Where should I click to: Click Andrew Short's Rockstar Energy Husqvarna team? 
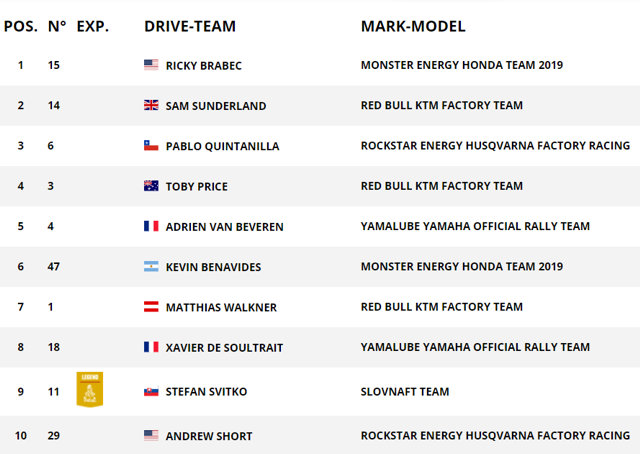coord(495,436)
